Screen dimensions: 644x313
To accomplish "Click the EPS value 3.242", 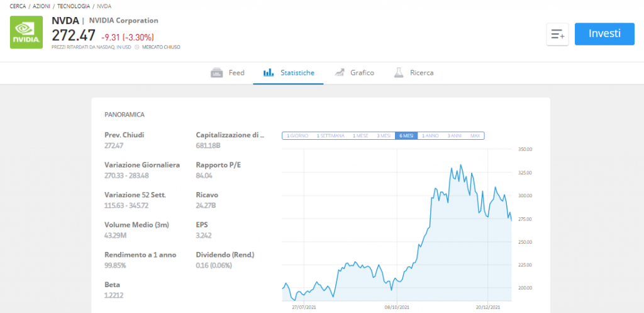I will (204, 236).
